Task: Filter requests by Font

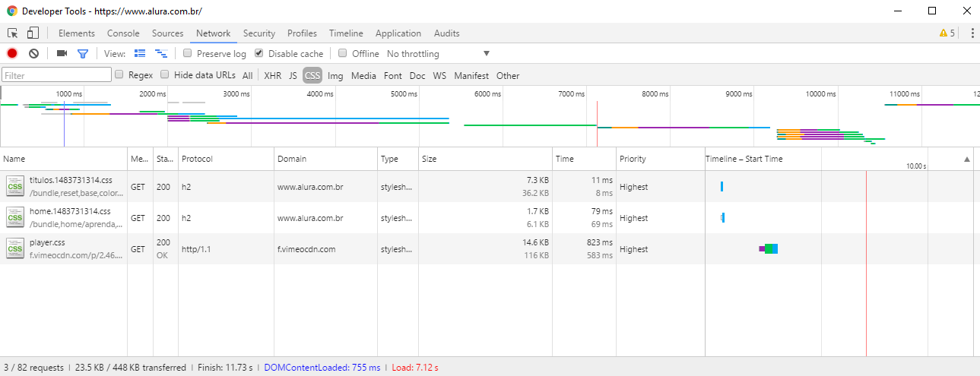Action: coord(393,75)
